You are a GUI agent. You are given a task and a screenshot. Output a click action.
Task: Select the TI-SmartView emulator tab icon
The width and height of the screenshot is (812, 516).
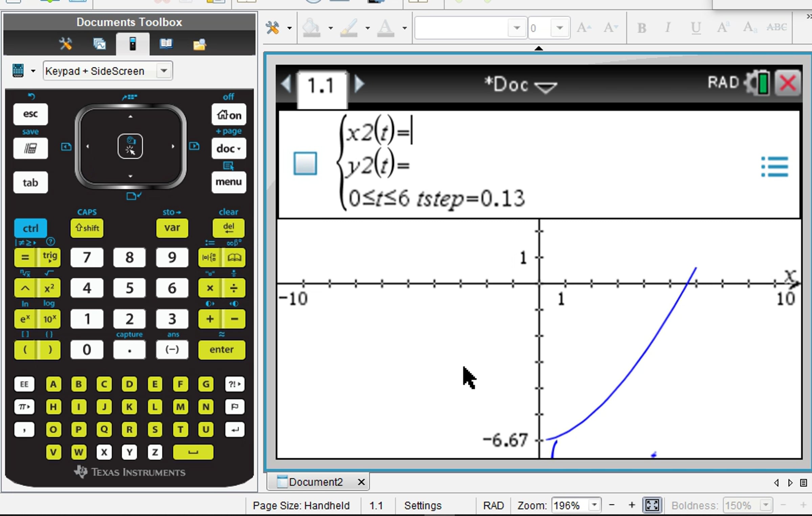132,44
